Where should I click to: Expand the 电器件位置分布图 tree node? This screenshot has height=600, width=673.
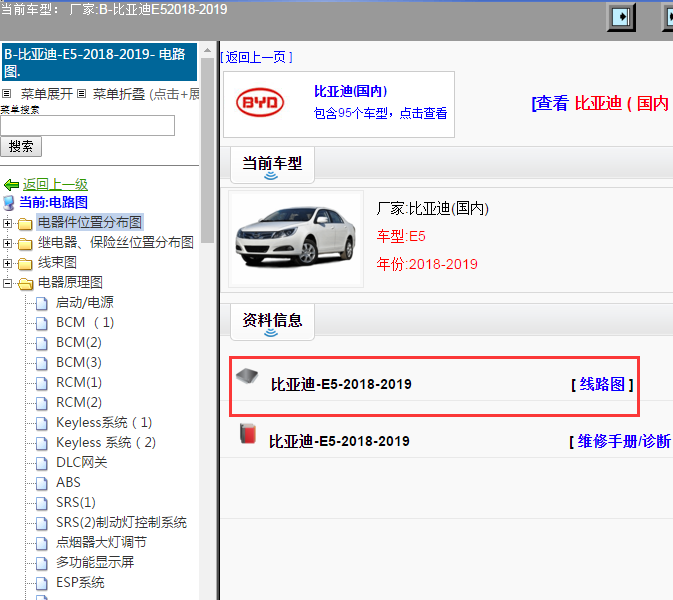7,223
